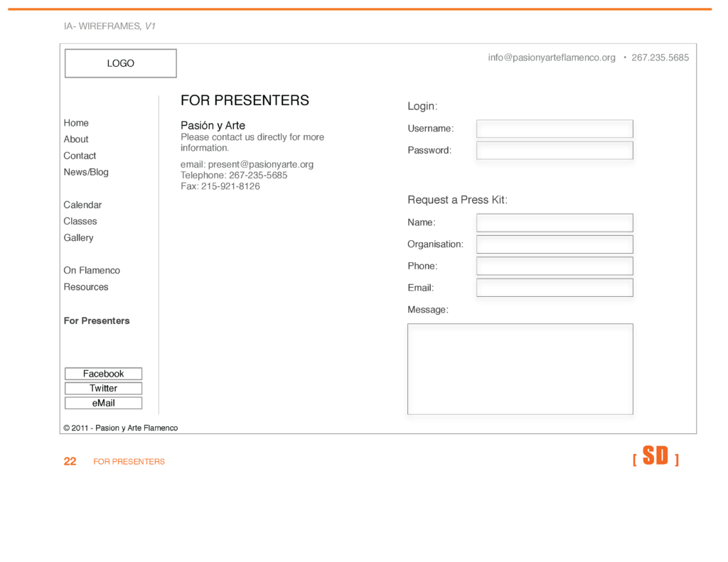
Task: Open the Home navigation link
Action: tap(76, 123)
